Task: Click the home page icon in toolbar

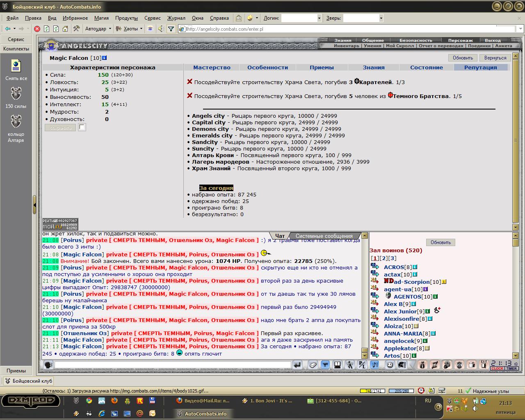Action: 65,29
